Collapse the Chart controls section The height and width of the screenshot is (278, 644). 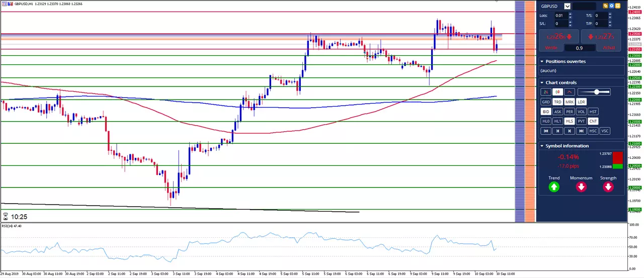coord(542,82)
